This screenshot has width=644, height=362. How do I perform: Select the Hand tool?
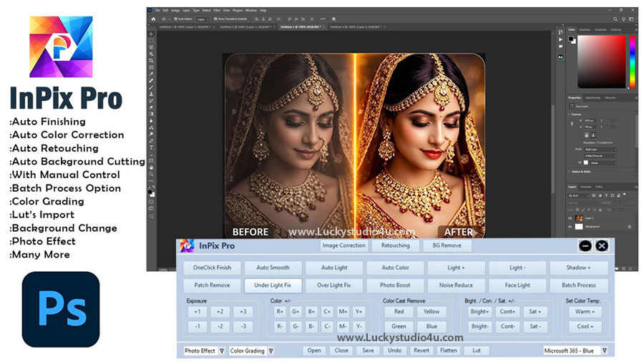coord(151,167)
